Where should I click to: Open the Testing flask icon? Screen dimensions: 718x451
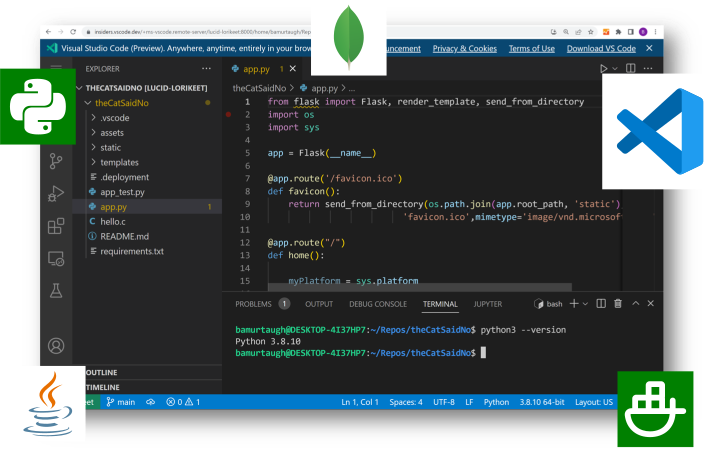click(x=56, y=291)
